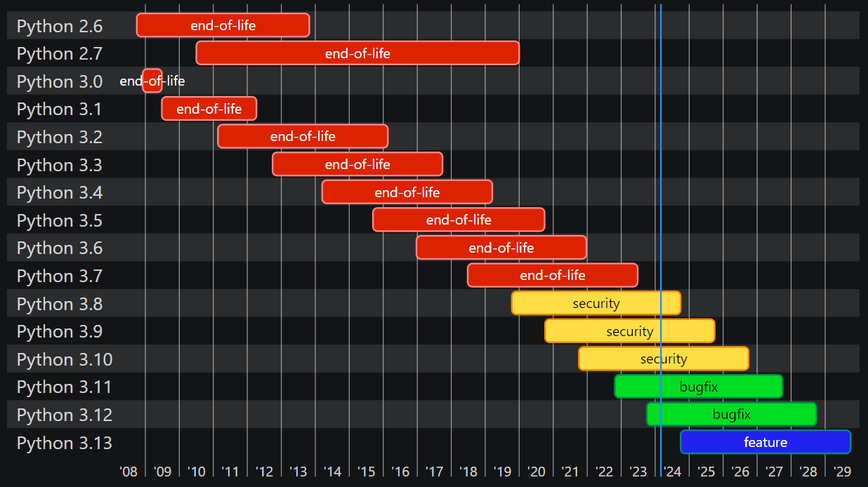Click the Python 3.4 row label
868x487 pixels.
(x=60, y=192)
